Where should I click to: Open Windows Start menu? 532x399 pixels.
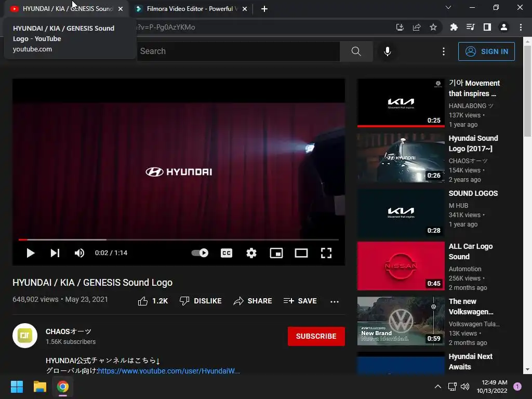tap(17, 387)
